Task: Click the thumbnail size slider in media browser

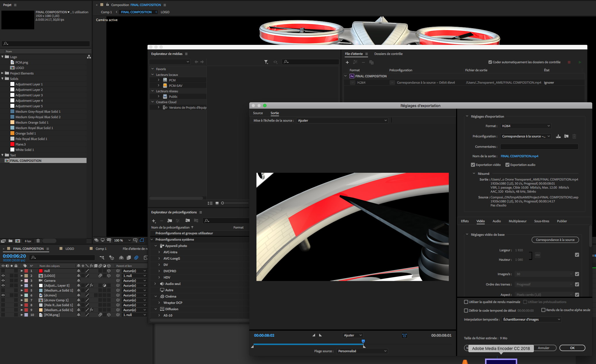Action: (x=222, y=203)
